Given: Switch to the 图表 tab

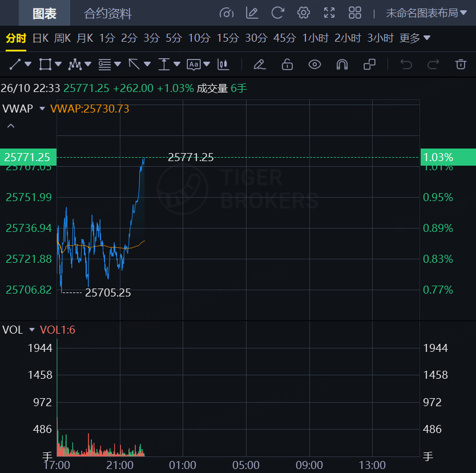Looking at the screenshot, I should [45, 13].
